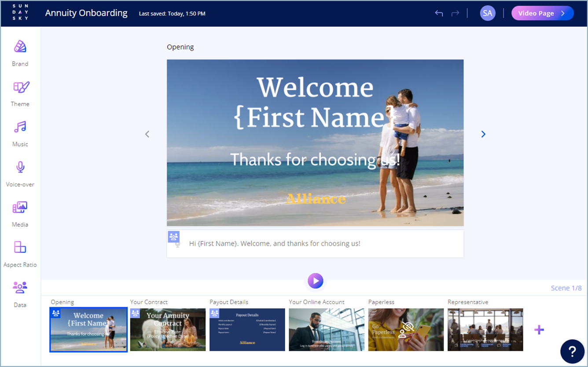Click the 'Your Contract' scene label
588x367 pixels.
click(x=149, y=302)
